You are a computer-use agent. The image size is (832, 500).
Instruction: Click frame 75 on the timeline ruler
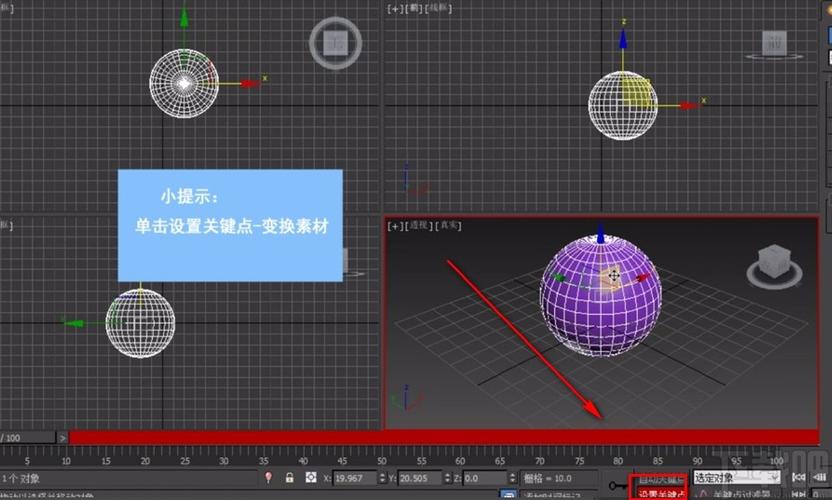click(x=579, y=461)
